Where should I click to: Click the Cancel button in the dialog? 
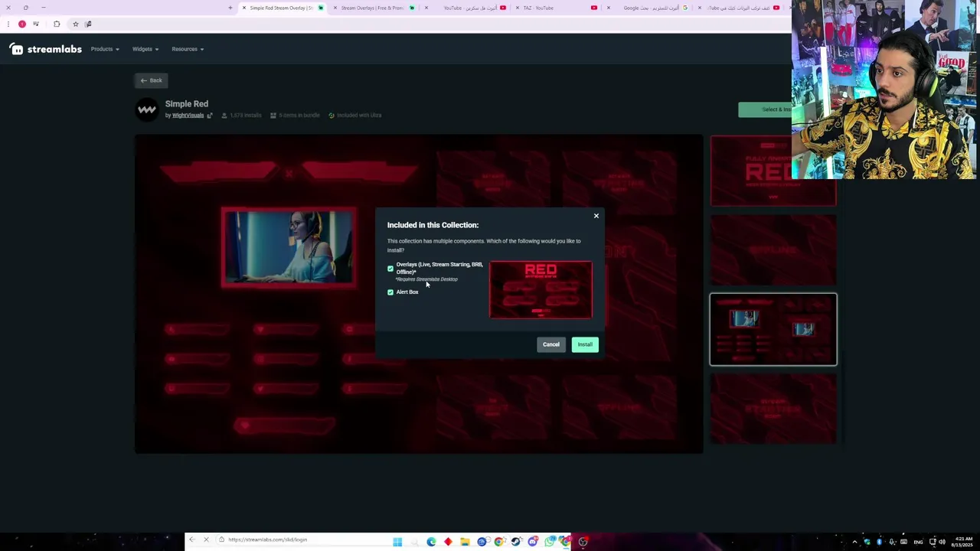click(551, 344)
